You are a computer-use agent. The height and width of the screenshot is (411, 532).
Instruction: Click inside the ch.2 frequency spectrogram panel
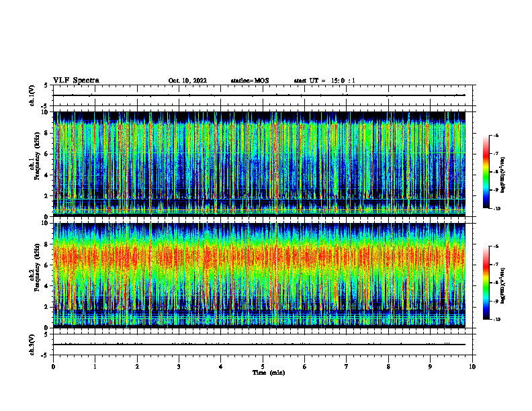pyautogui.click(x=259, y=275)
